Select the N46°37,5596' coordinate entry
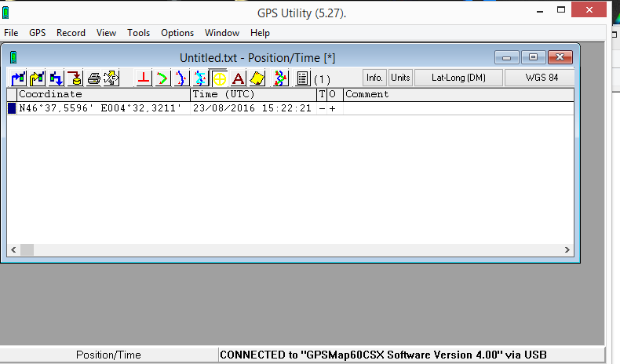 (x=104, y=108)
